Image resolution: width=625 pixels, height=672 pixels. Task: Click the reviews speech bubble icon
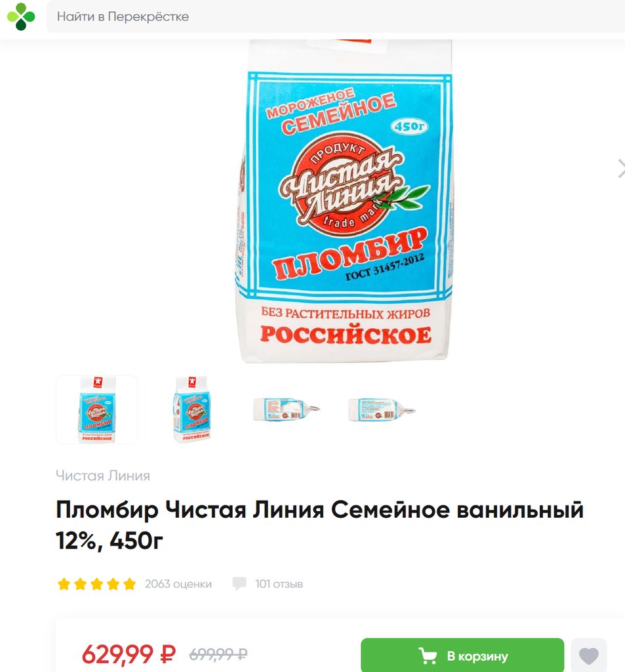(x=239, y=583)
